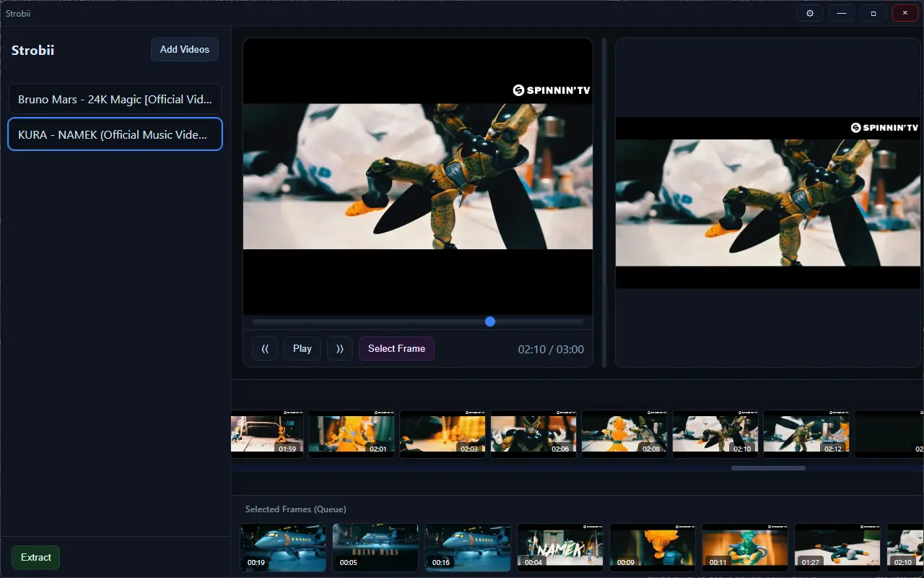This screenshot has height=578, width=924.
Task: Click the Strobii heading in the sidebar
Action: 32,51
